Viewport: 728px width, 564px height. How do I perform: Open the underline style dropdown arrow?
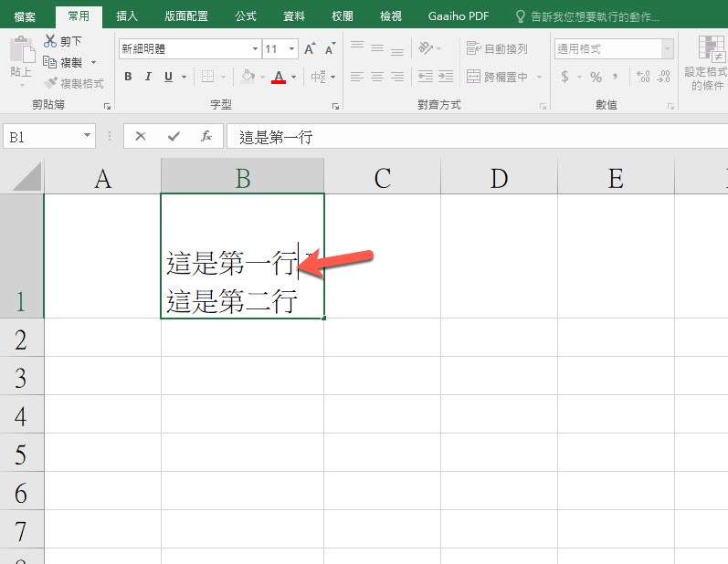[x=184, y=77]
